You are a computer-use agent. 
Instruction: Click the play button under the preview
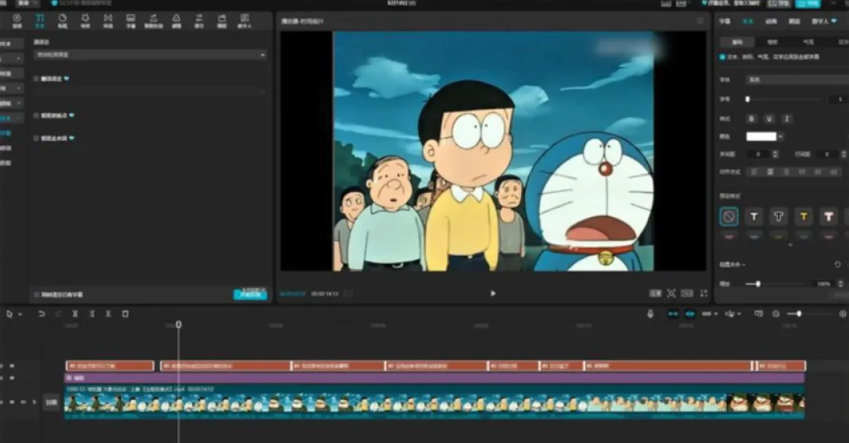492,293
